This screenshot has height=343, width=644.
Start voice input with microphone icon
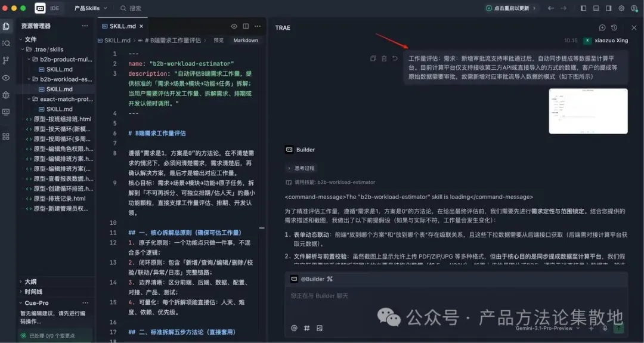coord(605,328)
